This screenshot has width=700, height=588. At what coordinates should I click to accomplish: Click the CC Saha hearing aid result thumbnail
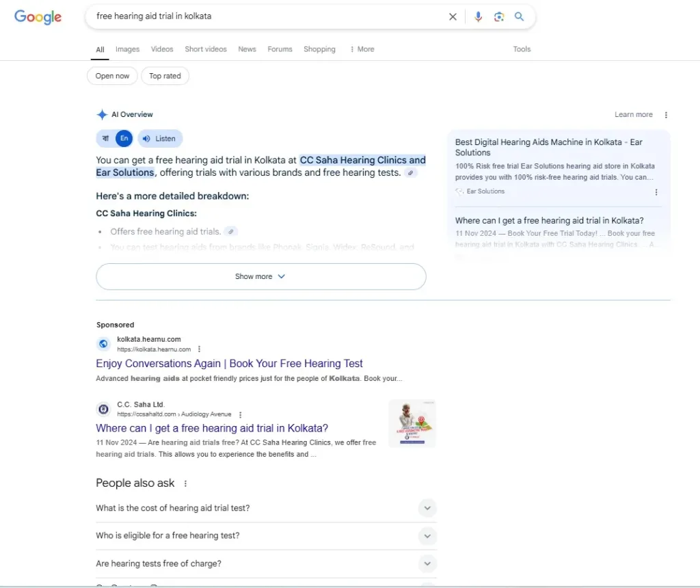coord(412,423)
